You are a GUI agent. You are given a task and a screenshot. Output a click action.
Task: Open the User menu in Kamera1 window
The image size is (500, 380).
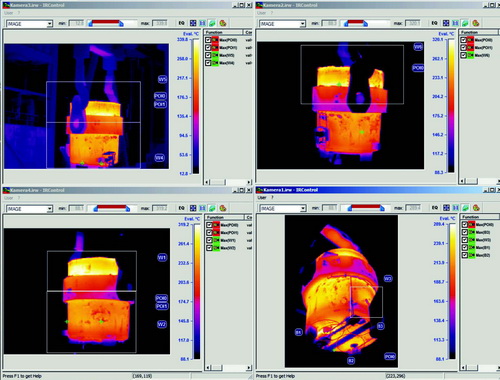(262, 198)
